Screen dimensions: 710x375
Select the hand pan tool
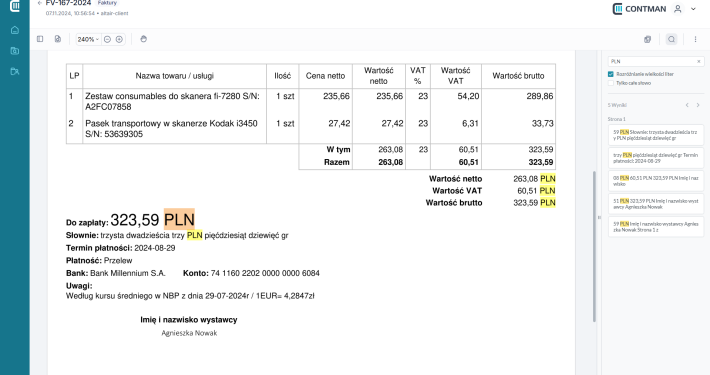point(144,39)
